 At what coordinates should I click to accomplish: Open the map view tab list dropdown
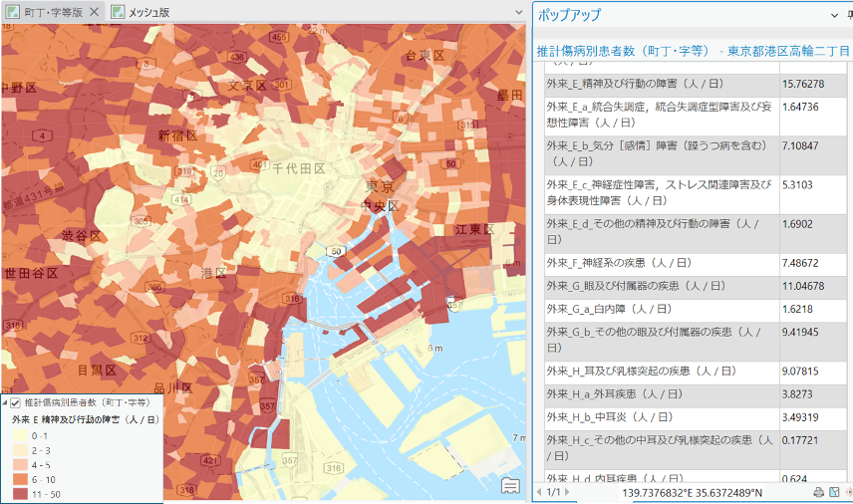[x=518, y=13]
